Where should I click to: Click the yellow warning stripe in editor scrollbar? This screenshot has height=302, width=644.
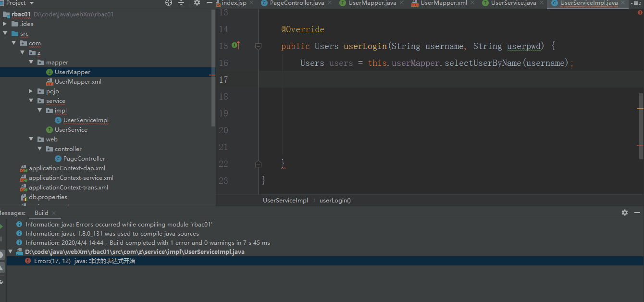click(x=640, y=109)
